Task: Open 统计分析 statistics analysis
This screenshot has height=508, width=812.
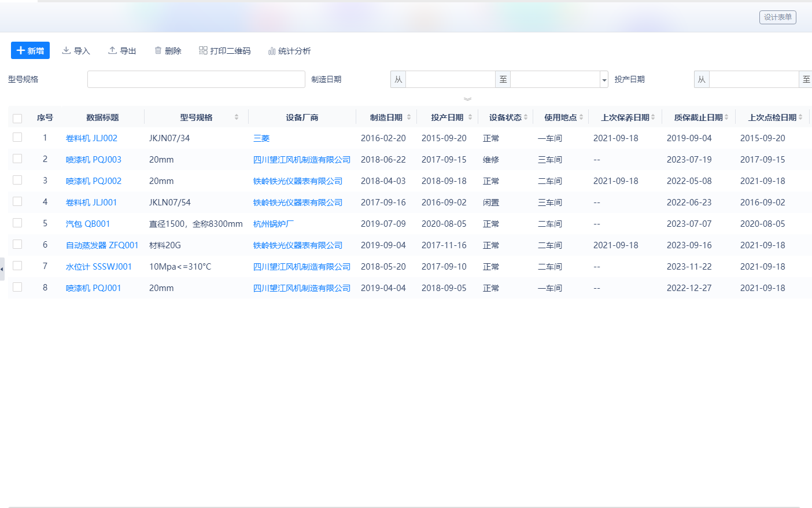Action: coord(289,51)
